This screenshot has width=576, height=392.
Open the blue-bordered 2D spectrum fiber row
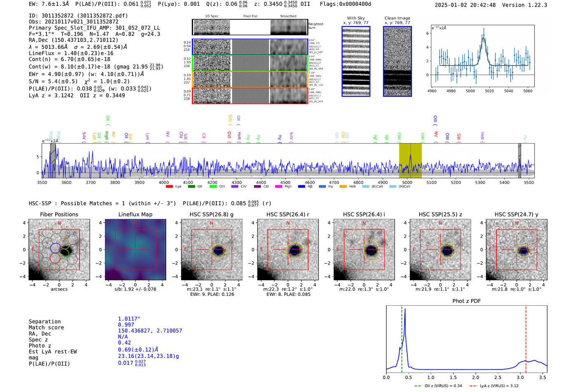(250, 47)
